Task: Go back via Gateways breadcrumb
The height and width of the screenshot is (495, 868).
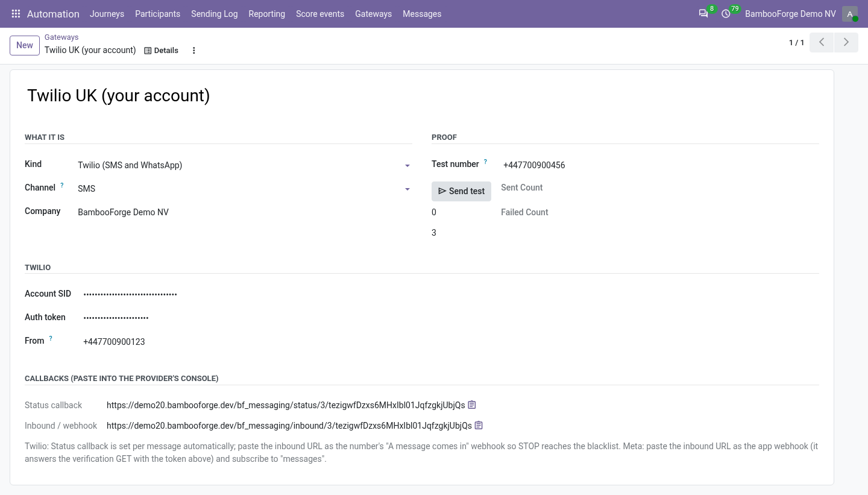Action: (61, 37)
